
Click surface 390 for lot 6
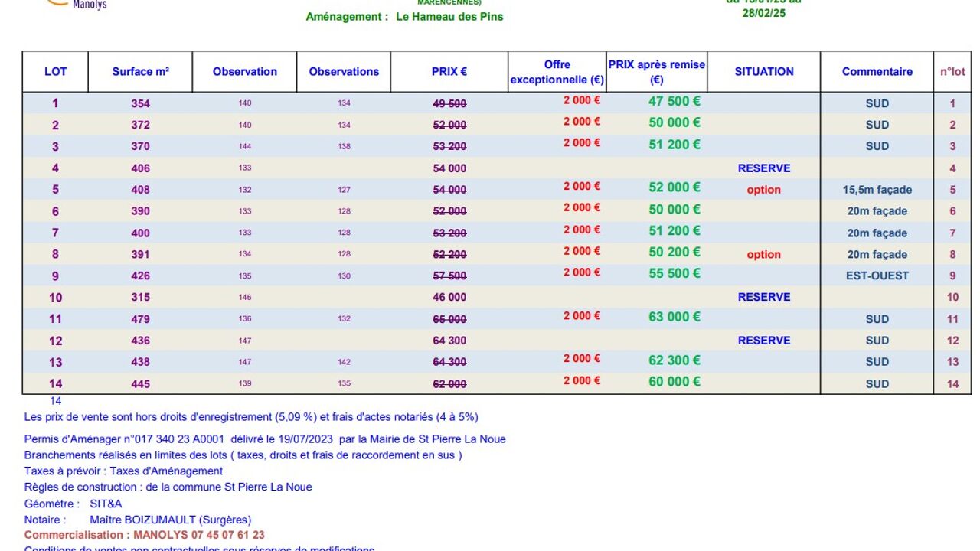pyautogui.click(x=141, y=211)
